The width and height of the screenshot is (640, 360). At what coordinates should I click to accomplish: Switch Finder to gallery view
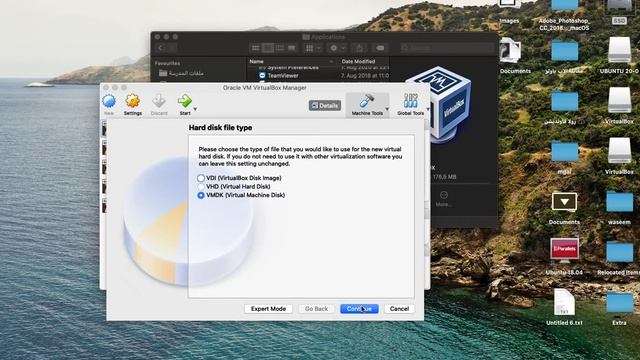point(292,48)
